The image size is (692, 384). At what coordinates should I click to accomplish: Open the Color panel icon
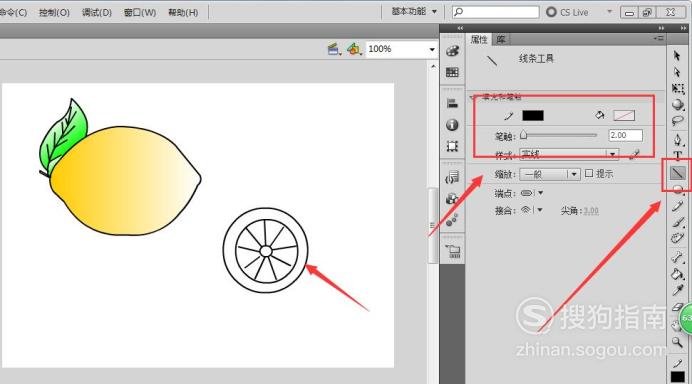[452, 51]
